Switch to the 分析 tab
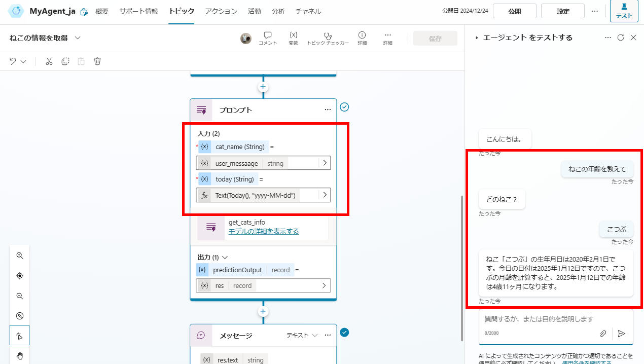 278,11
